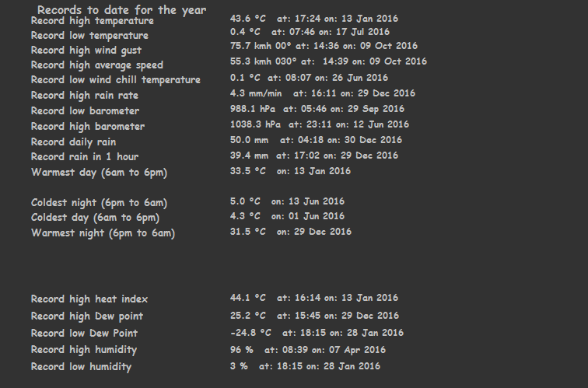Viewport: 588px width, 388px height.
Task: Click the "Record high average speed" label
Action: coord(96,65)
